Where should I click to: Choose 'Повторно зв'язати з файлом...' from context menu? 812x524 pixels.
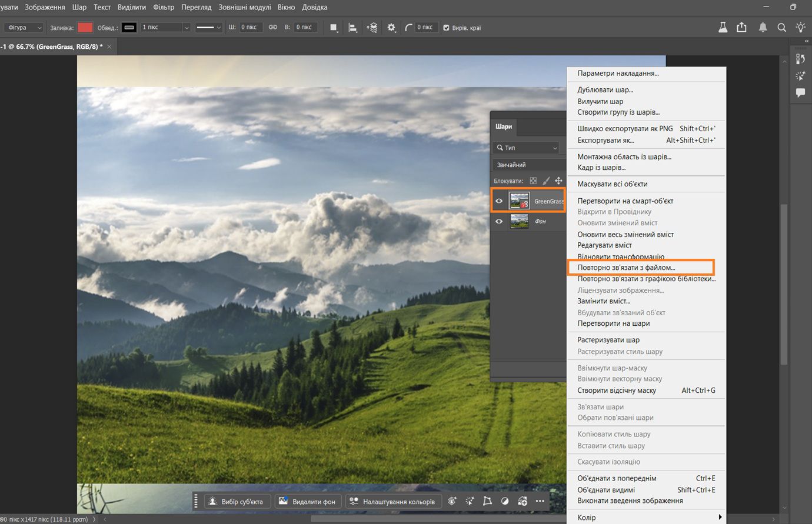626,268
